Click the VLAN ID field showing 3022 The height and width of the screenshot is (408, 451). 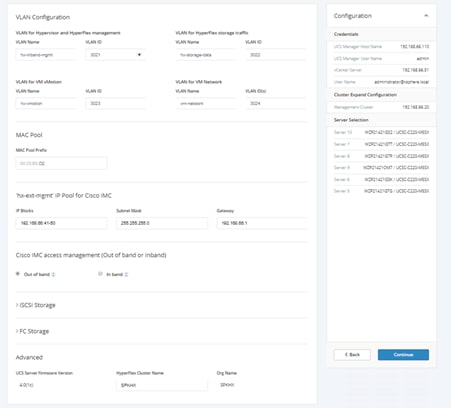275,55
